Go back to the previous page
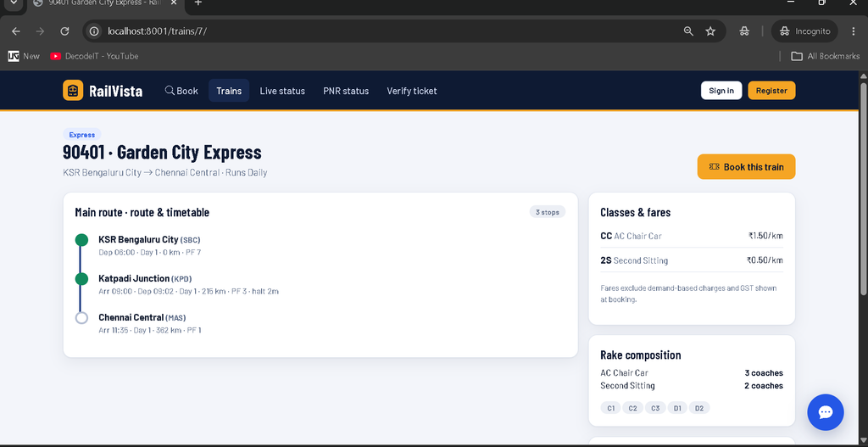The width and height of the screenshot is (868, 447). [x=16, y=31]
